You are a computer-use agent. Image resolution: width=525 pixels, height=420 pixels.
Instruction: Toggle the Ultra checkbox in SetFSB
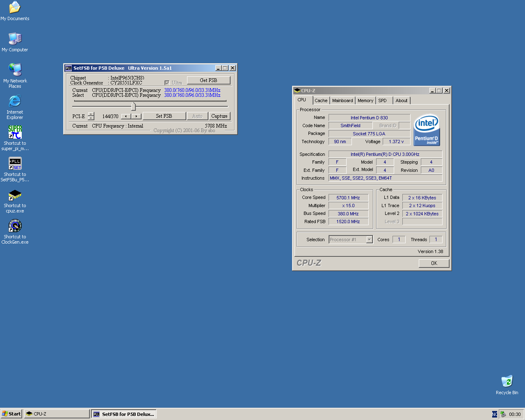[x=167, y=83]
